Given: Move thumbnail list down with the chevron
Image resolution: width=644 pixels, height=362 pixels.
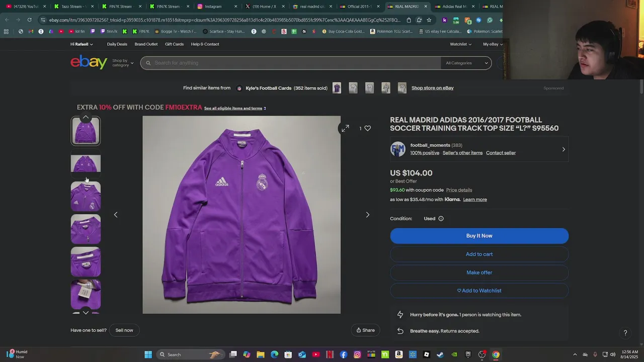Looking at the screenshot, I should 86,313.
